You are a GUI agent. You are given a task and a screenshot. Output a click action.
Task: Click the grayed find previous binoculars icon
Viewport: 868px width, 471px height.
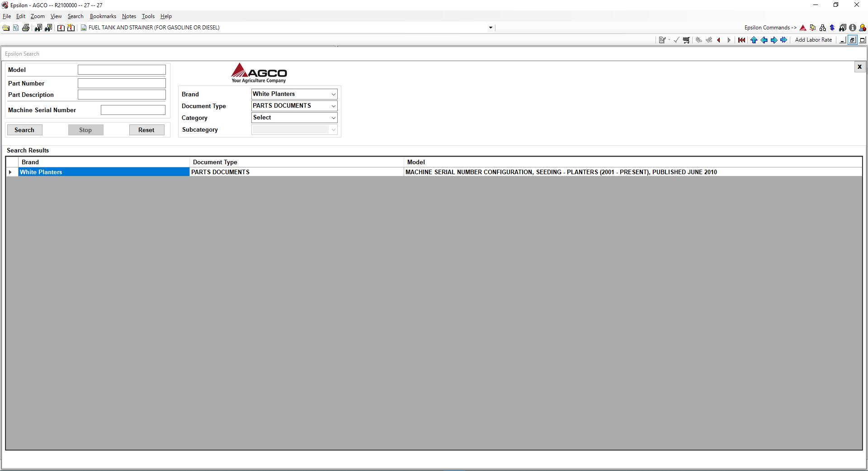tap(699, 40)
